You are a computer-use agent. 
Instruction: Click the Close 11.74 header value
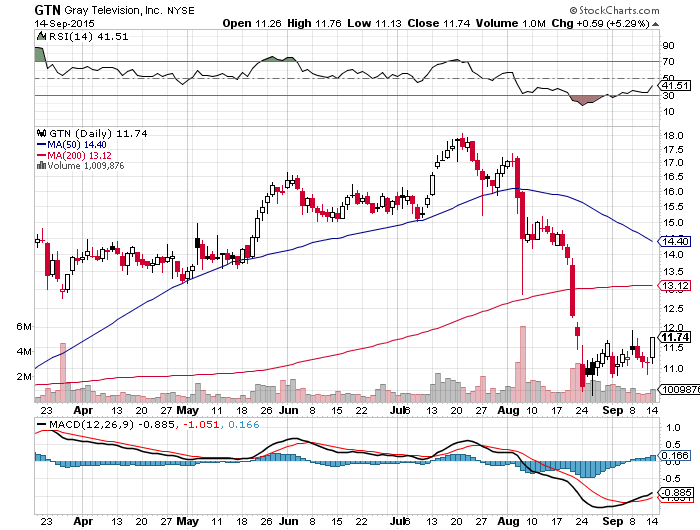(438, 23)
